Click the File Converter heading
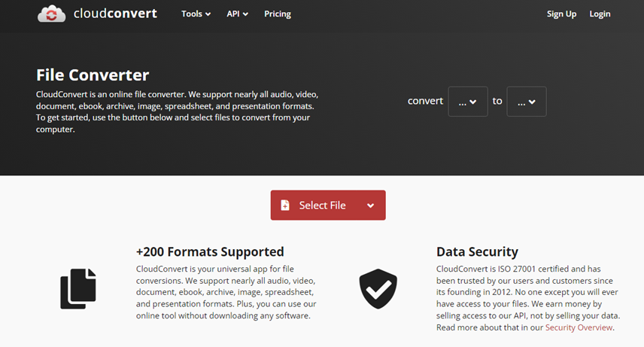 pyautogui.click(x=93, y=75)
